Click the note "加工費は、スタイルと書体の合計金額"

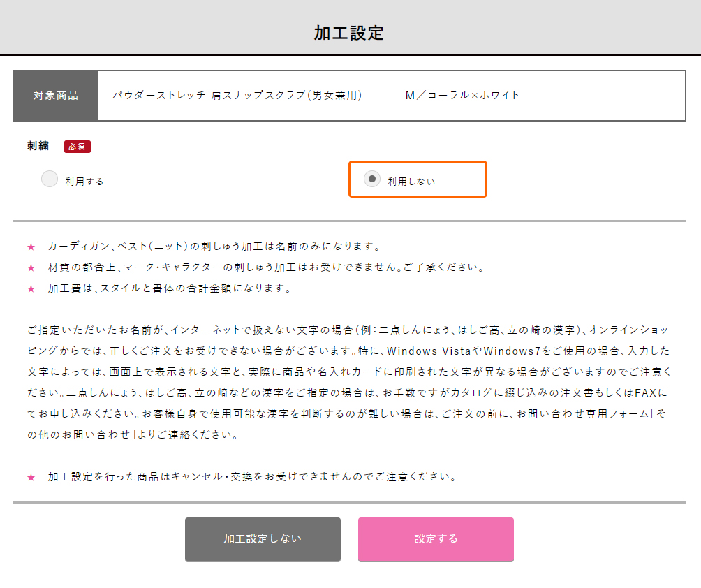[x=169, y=288]
